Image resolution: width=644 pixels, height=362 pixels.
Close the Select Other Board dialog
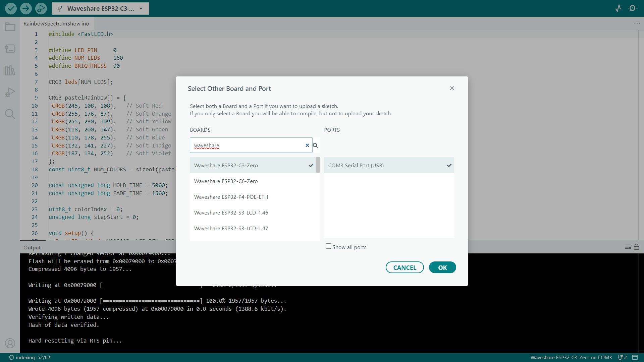452,88
